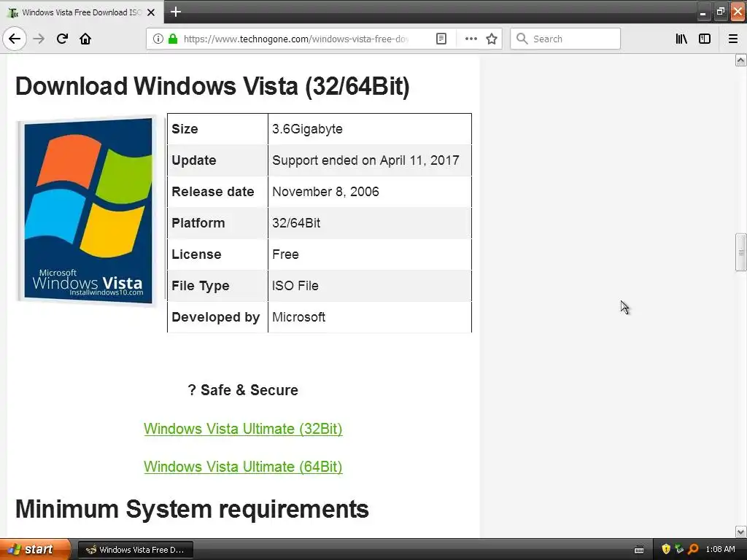Open the page actions three-dots menu
Screen dimensions: 747x560
(x=471, y=39)
